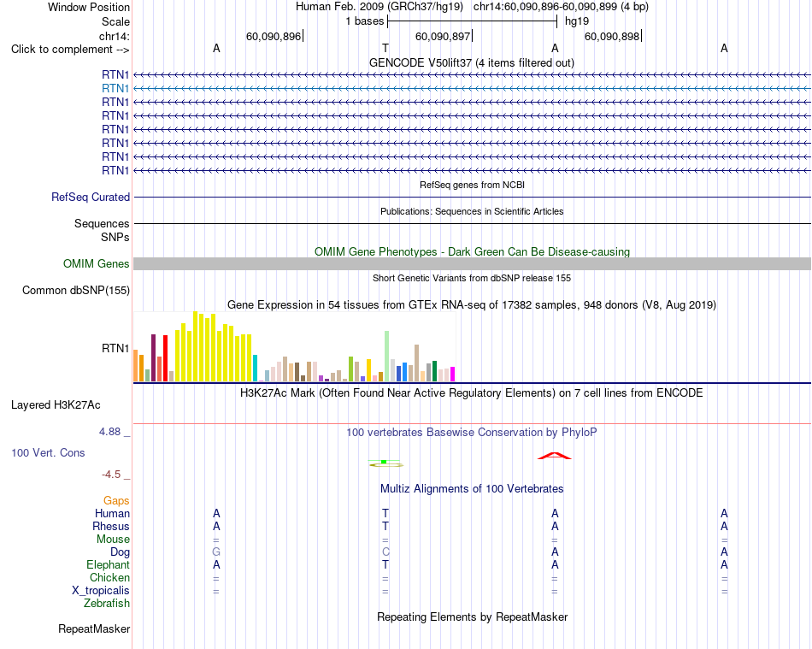Image resolution: width=812 pixels, height=649 pixels.
Task: Click 'RefSeq genes from NCBI' track title
Action: (x=472, y=185)
